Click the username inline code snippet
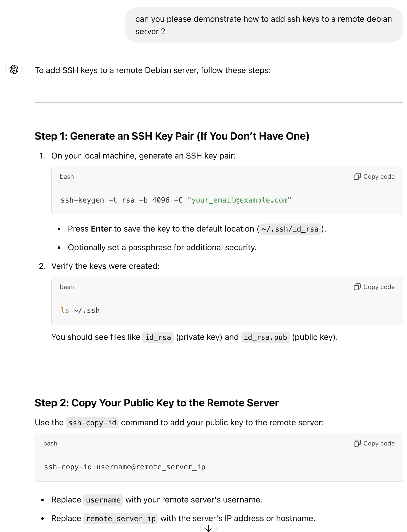 click(x=103, y=500)
